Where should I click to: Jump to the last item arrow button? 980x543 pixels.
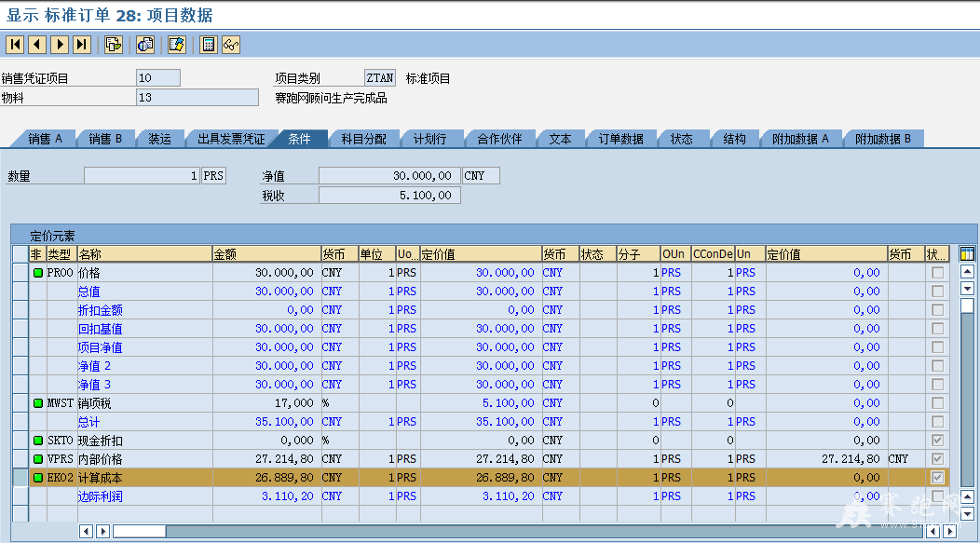point(82,45)
